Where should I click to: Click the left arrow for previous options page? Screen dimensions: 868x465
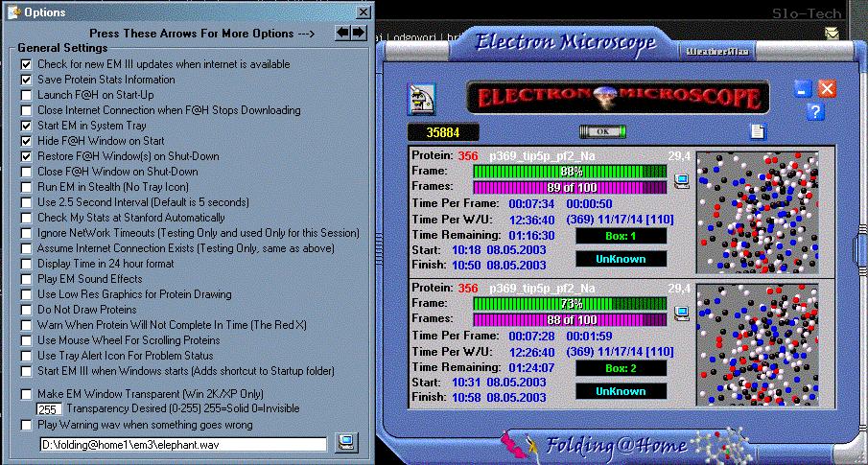click(x=342, y=33)
